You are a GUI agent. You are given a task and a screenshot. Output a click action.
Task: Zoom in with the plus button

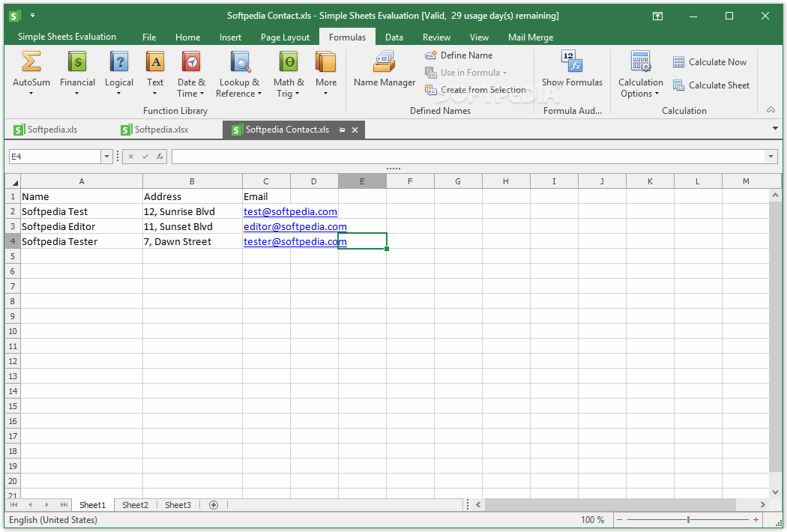pos(756,520)
